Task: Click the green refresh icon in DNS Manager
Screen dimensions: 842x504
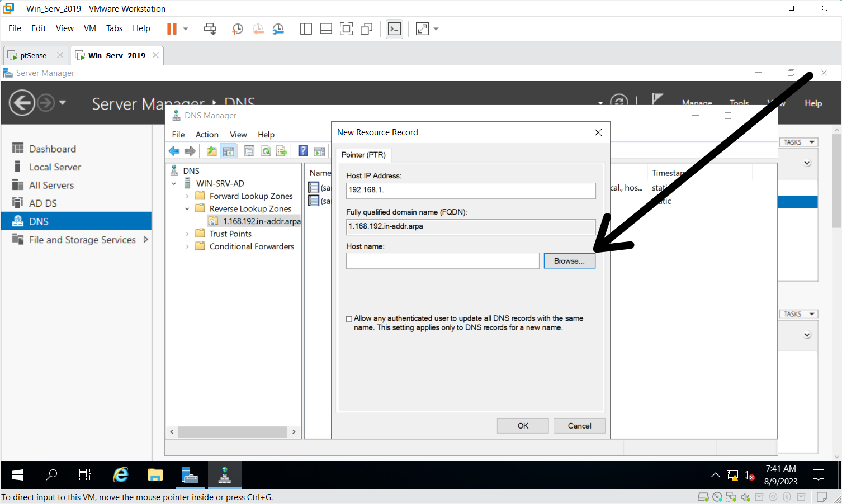Action: click(x=266, y=151)
